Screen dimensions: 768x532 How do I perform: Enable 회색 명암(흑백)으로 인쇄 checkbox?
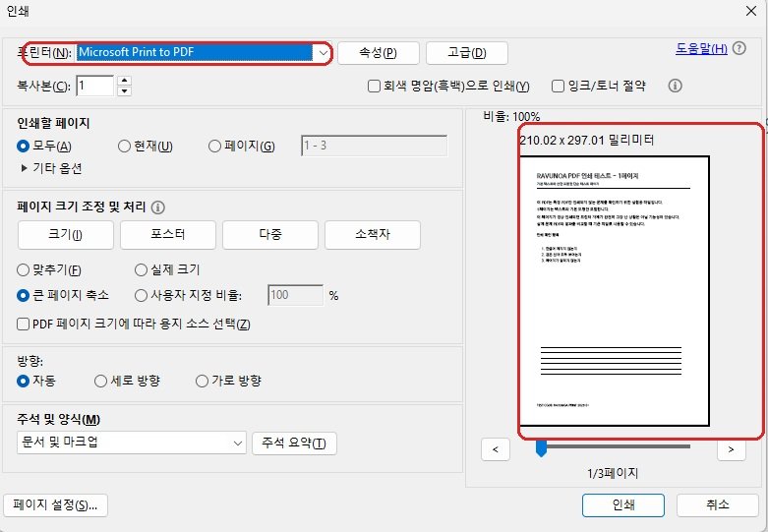pos(374,87)
